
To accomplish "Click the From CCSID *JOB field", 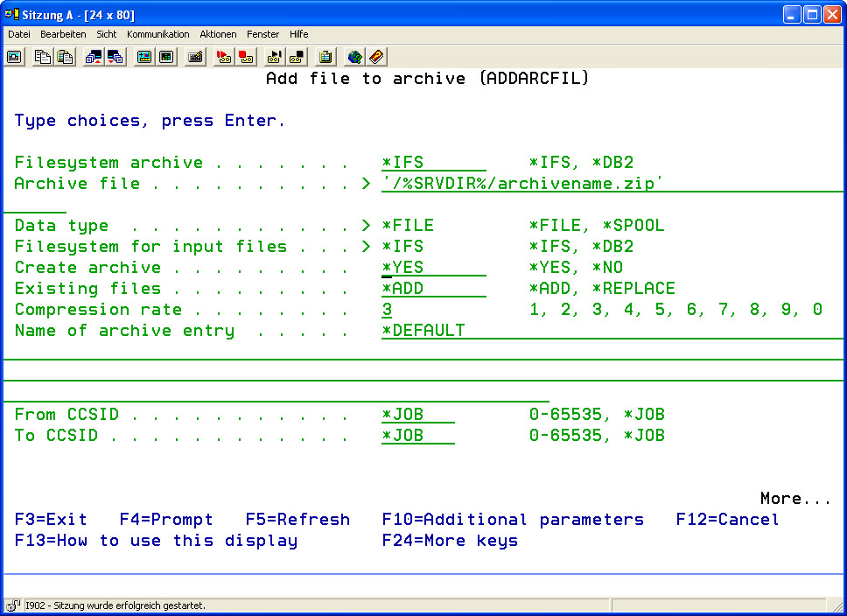I will tap(417, 415).
